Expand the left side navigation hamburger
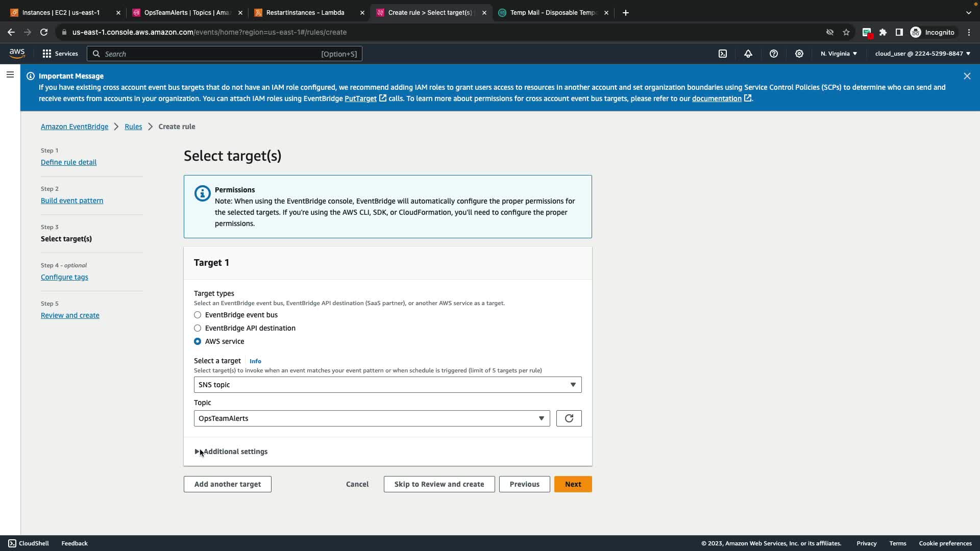This screenshot has height=551, width=980. (x=10, y=75)
